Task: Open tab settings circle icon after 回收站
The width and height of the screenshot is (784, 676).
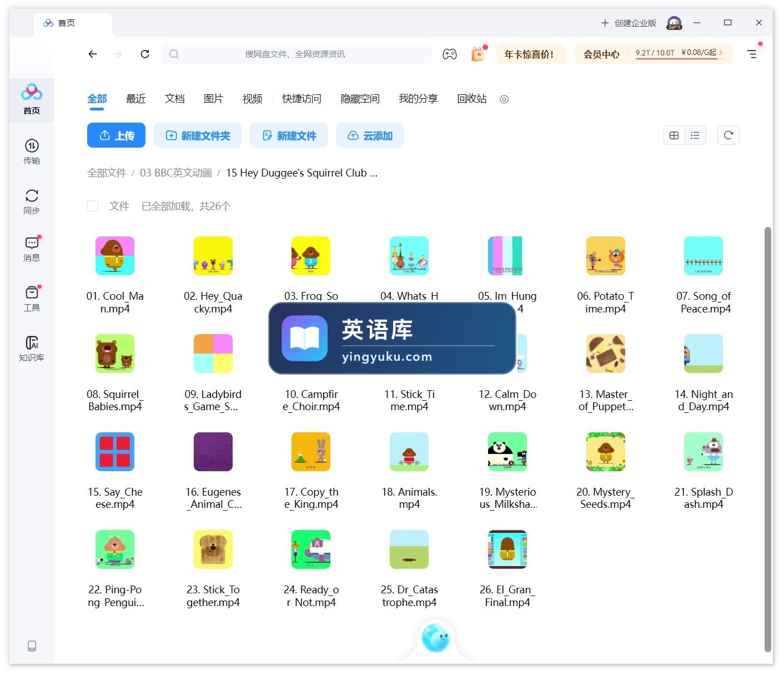Action: (504, 99)
